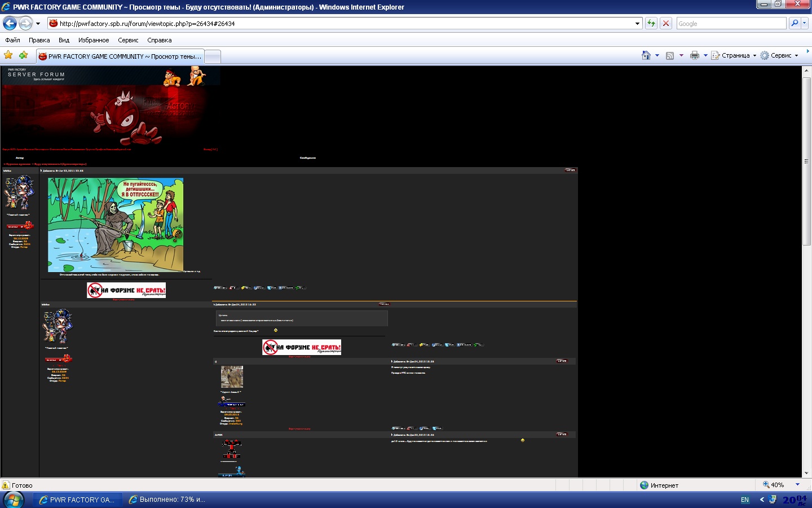Expand the zoom level 40% dropdown
The image size is (812, 508).
(x=797, y=485)
